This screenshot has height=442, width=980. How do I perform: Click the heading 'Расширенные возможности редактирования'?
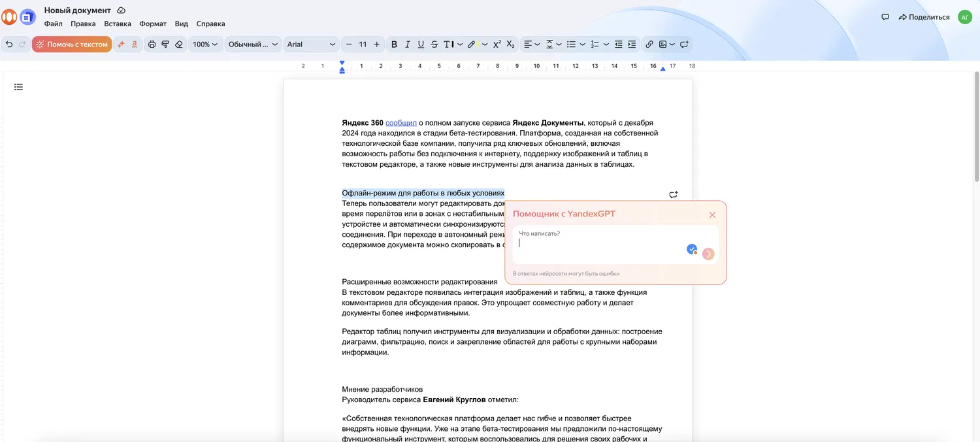[419, 282]
